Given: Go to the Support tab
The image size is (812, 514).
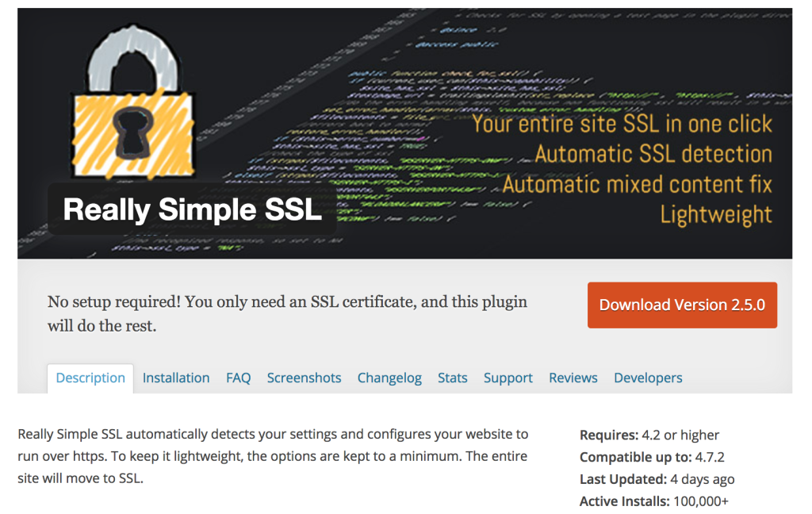Looking at the screenshot, I should [x=508, y=378].
